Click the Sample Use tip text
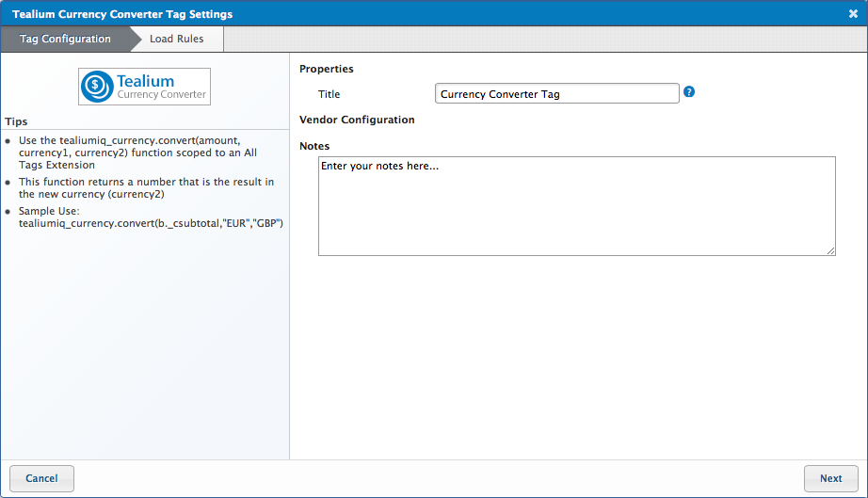This screenshot has height=498, width=868. pos(151,217)
